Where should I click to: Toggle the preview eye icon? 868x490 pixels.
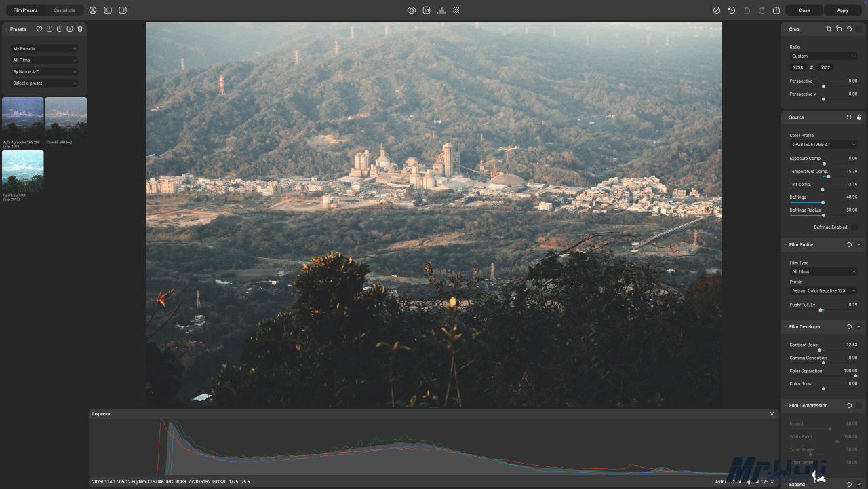pos(411,10)
